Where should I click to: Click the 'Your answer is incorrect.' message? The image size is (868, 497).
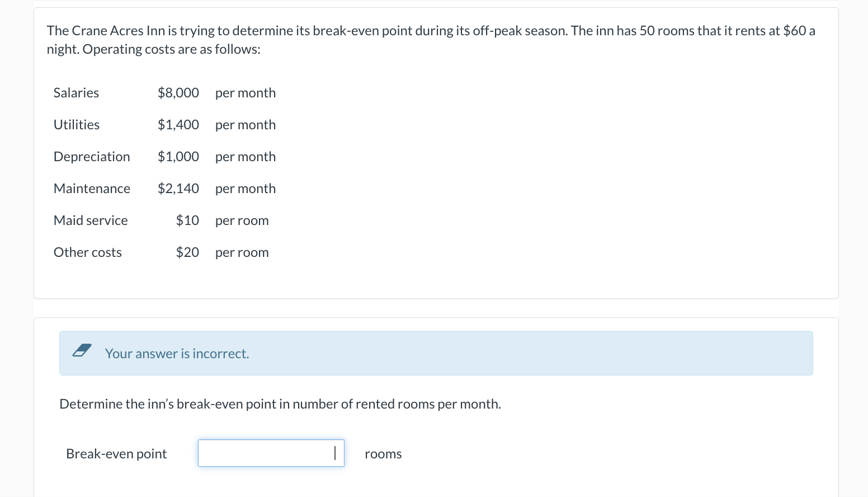point(177,354)
